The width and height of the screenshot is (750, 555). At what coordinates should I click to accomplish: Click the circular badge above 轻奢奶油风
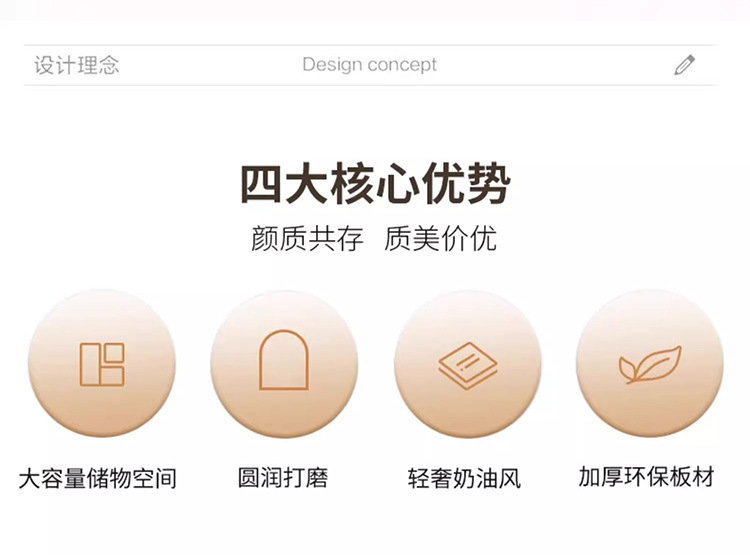pyautogui.click(x=468, y=363)
